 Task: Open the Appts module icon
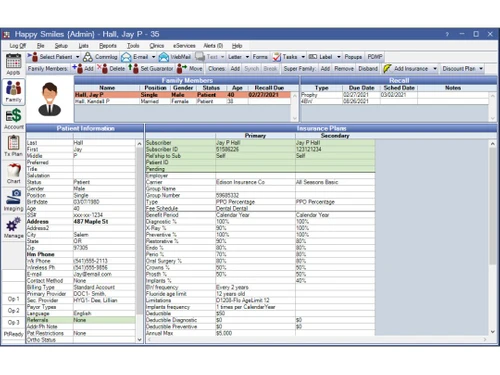tap(13, 61)
